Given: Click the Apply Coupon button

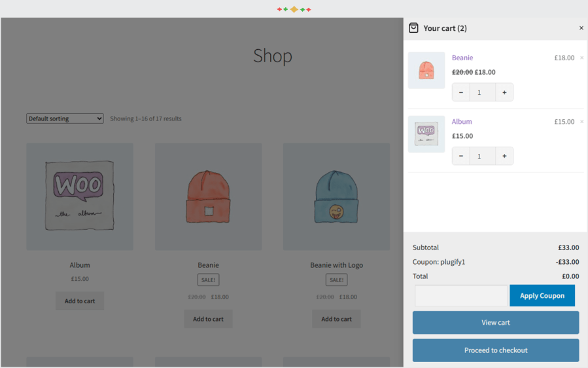Looking at the screenshot, I should click(x=542, y=295).
